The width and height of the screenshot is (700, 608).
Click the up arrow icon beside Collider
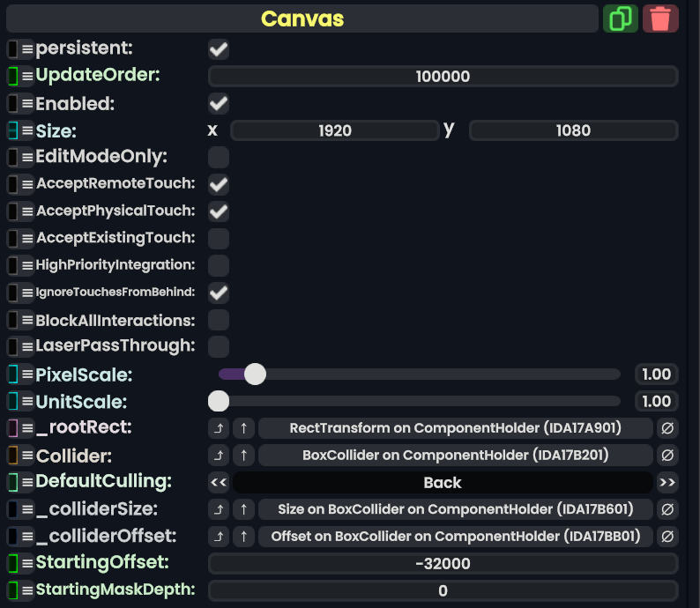pos(244,456)
